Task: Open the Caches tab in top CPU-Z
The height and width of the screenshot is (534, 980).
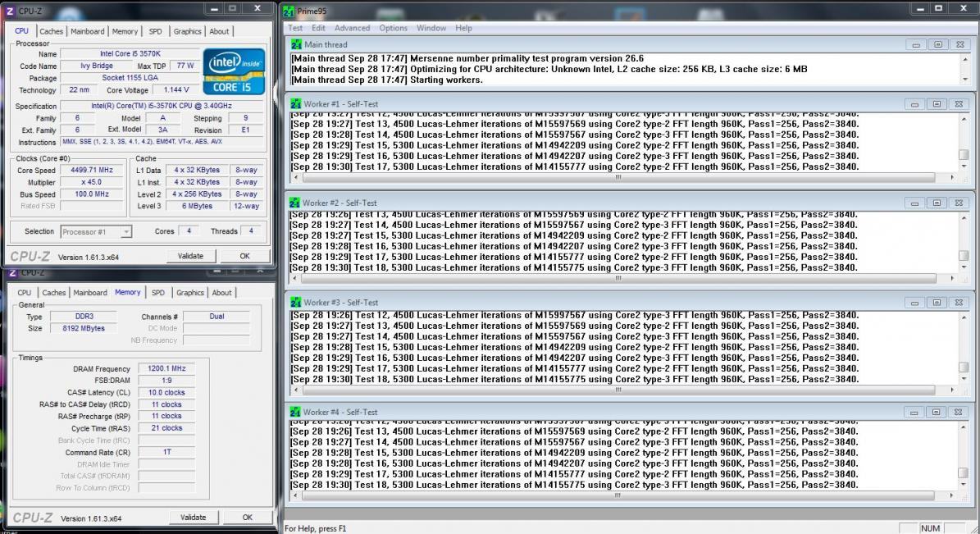Action: (51, 31)
